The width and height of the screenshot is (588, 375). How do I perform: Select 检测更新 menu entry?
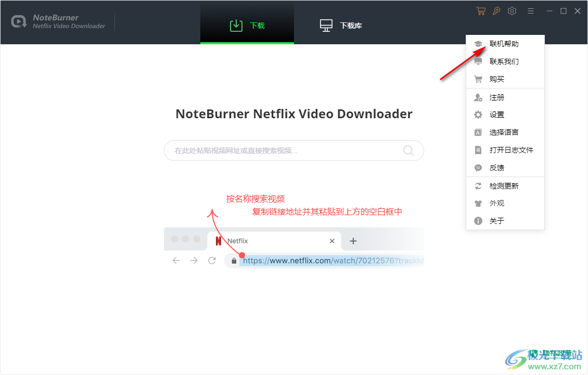point(505,186)
